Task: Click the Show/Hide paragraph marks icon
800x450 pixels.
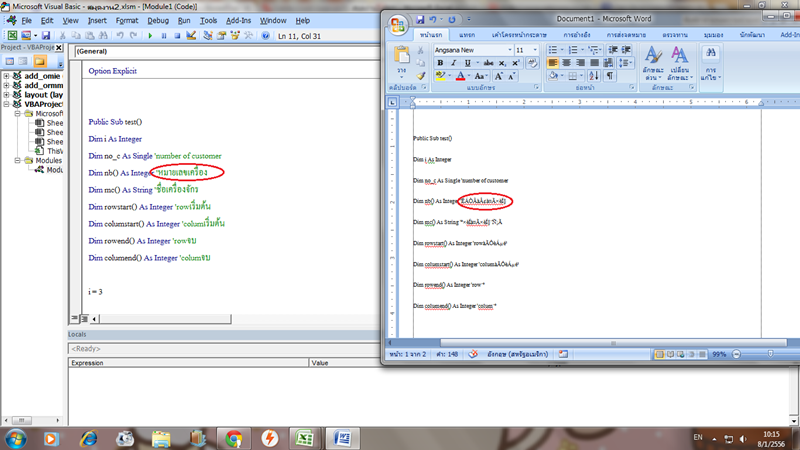Action: 609,76
